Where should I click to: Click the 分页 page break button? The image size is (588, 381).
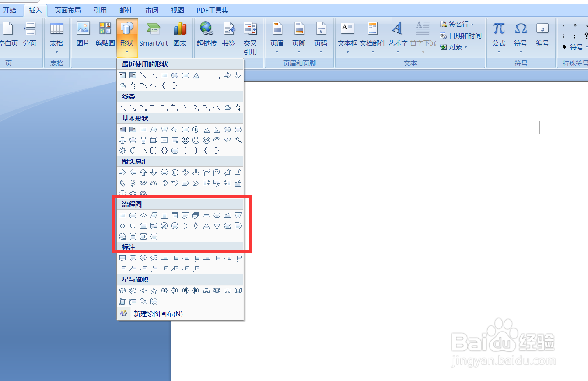click(x=30, y=35)
